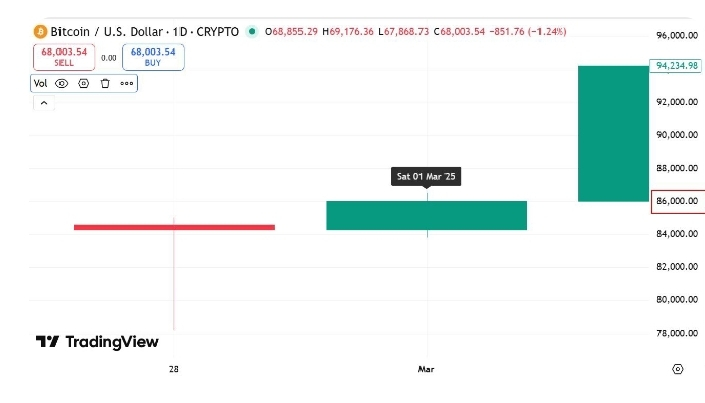Remove Vol indicator with trash icon
The image size is (705, 403).
pos(104,83)
